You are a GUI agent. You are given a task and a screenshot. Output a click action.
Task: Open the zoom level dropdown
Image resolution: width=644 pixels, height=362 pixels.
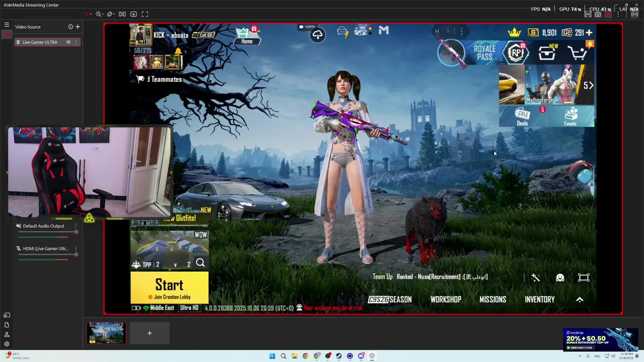(100, 14)
